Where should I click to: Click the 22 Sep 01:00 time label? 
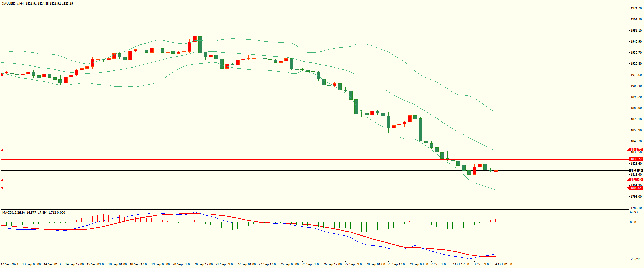tap(247, 264)
